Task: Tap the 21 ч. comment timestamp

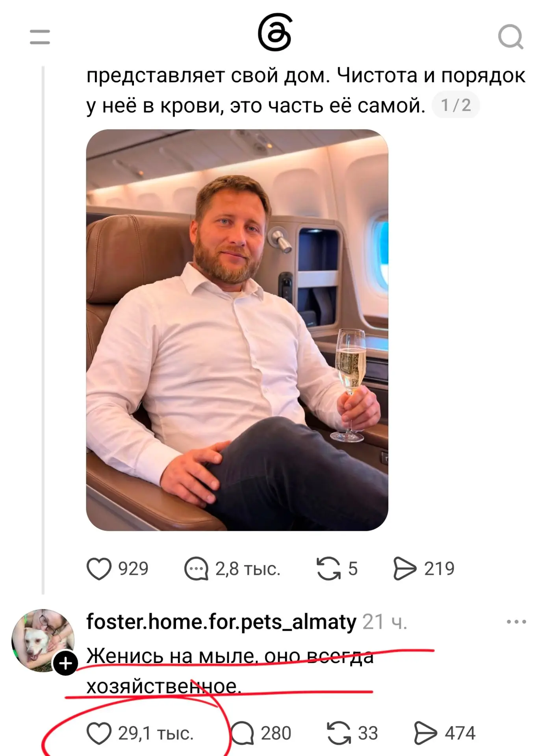Action: (x=385, y=622)
